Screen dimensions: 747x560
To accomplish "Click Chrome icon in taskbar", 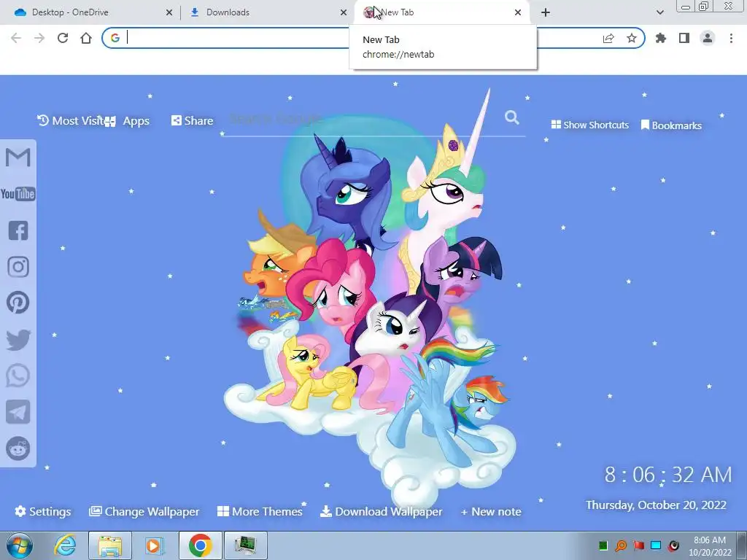I will (x=200, y=545).
